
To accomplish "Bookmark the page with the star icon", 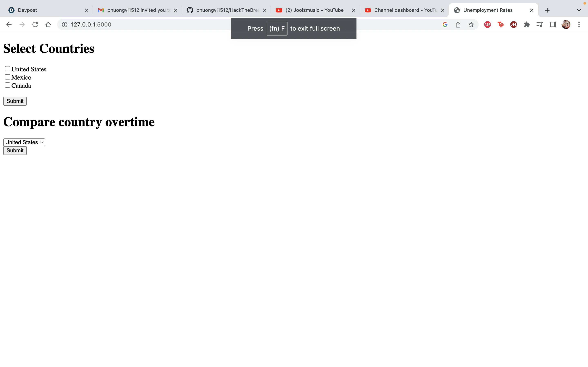I will pyautogui.click(x=471, y=24).
